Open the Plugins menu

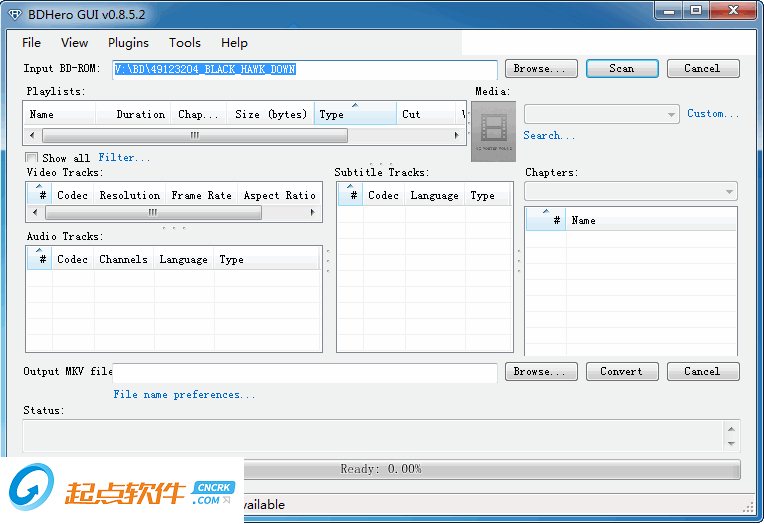(x=128, y=43)
